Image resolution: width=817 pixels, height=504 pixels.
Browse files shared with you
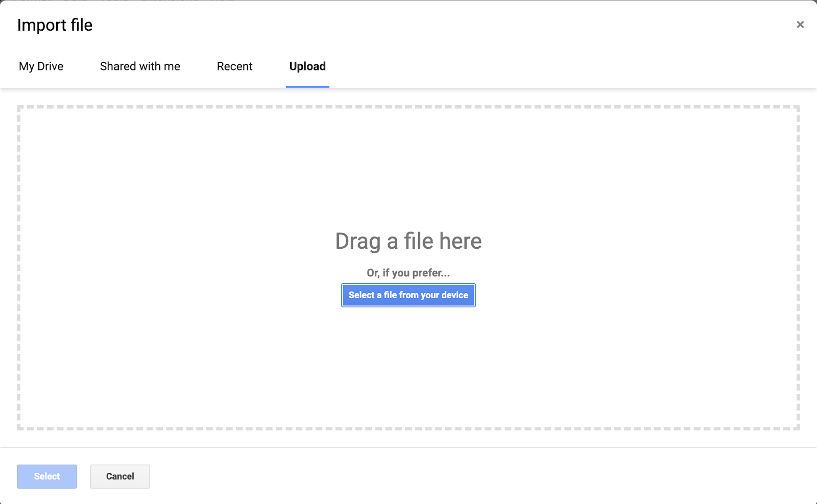tap(140, 66)
